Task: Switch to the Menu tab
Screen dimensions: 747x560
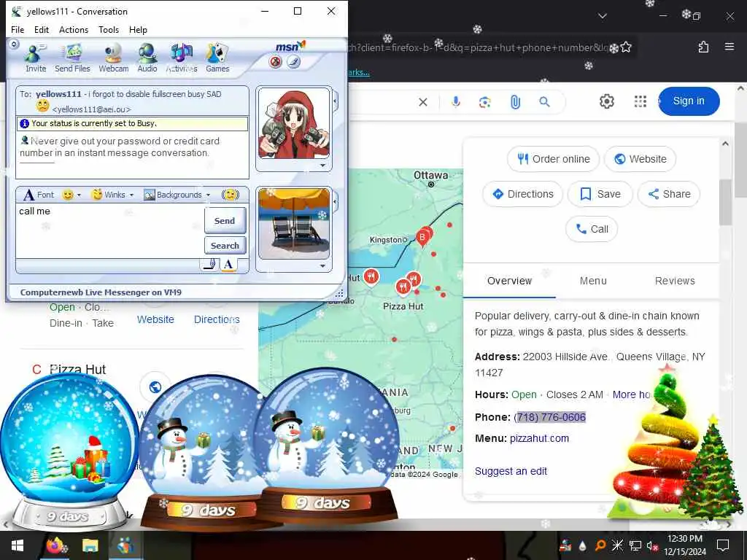Action: (593, 281)
